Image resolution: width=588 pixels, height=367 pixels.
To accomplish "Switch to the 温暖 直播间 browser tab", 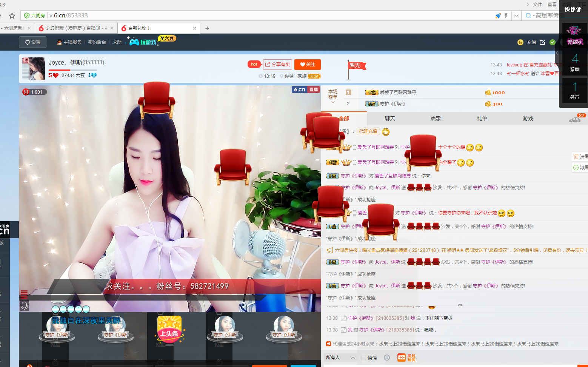I will pyautogui.click(x=76, y=28).
